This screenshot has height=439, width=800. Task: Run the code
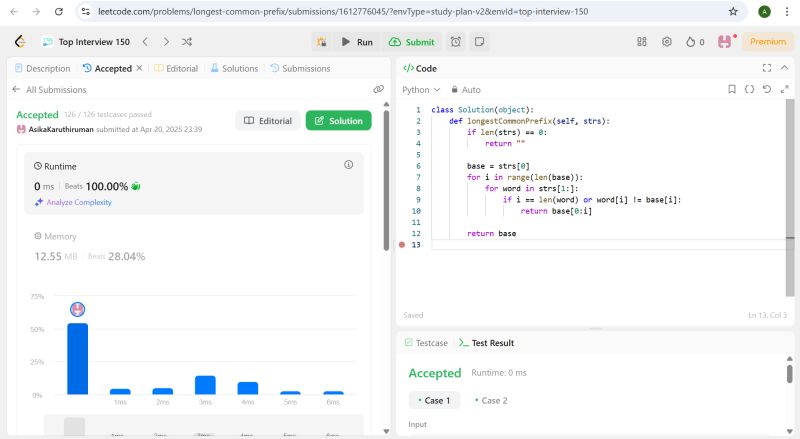357,42
